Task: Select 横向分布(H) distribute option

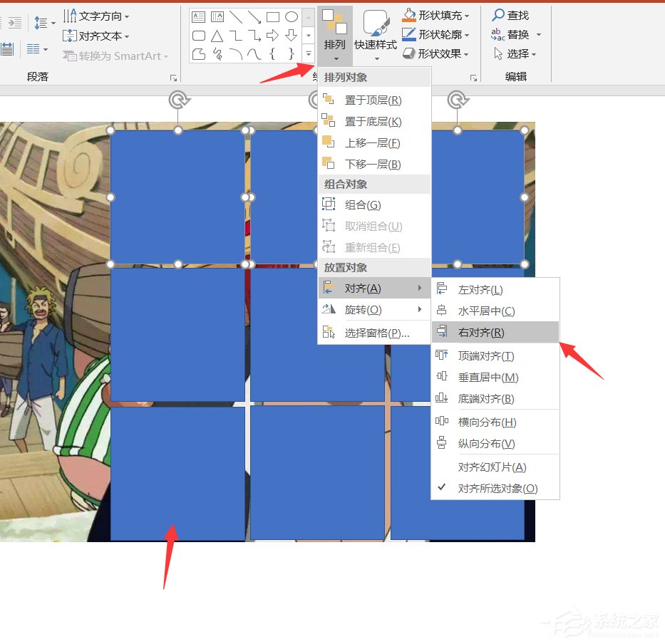Action: (495, 422)
